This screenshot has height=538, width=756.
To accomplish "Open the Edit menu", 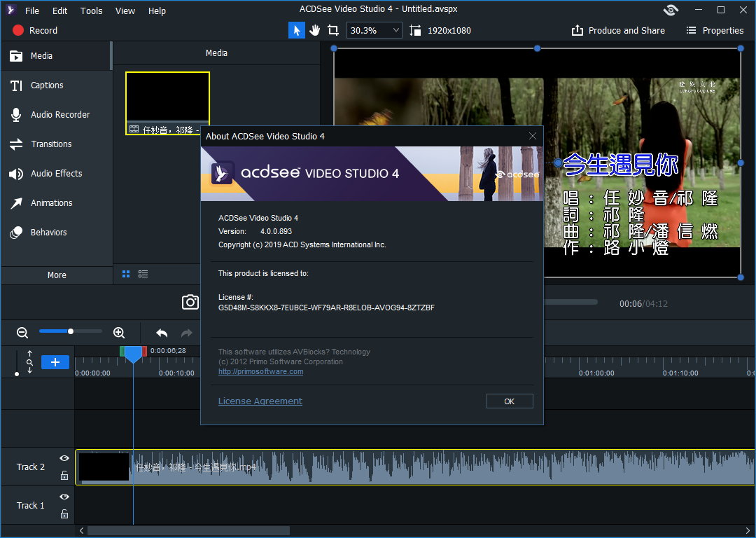I will click(59, 11).
